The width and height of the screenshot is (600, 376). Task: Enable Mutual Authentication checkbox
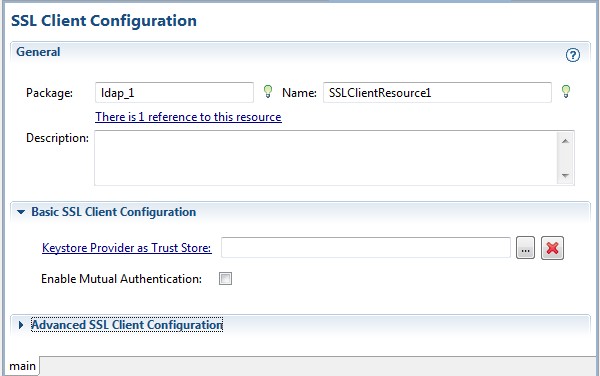coord(225,278)
